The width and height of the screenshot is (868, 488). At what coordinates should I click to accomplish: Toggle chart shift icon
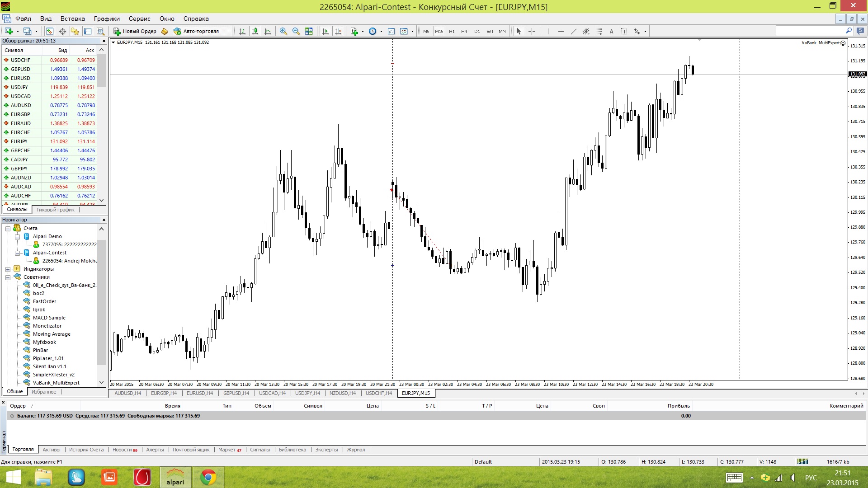pyautogui.click(x=338, y=31)
